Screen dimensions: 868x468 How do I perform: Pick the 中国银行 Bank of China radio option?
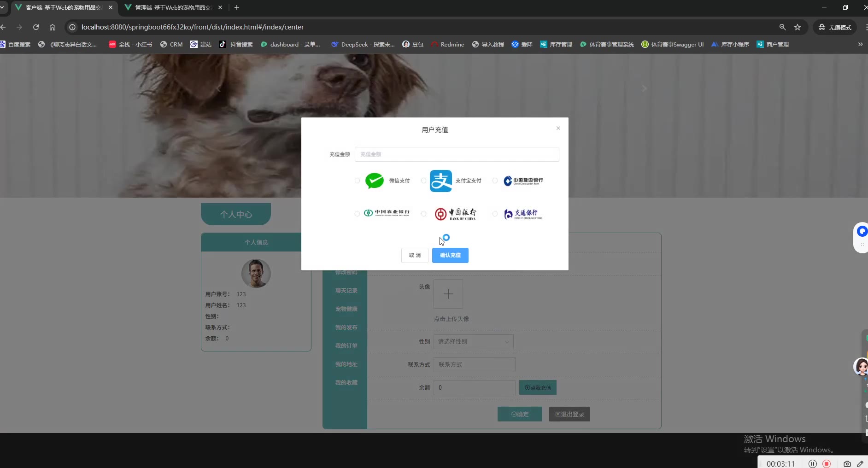(x=423, y=214)
